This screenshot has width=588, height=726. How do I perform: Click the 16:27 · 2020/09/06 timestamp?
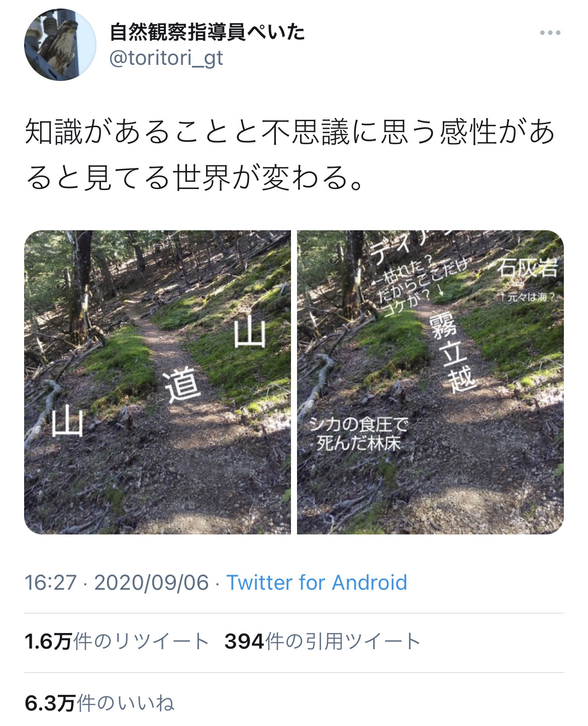[x=117, y=583]
